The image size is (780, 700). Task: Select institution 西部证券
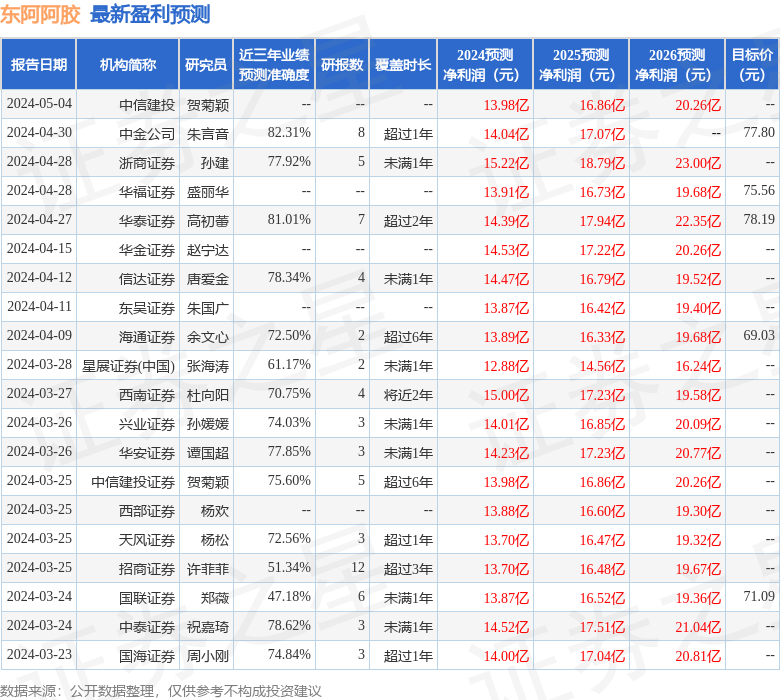coord(147,511)
